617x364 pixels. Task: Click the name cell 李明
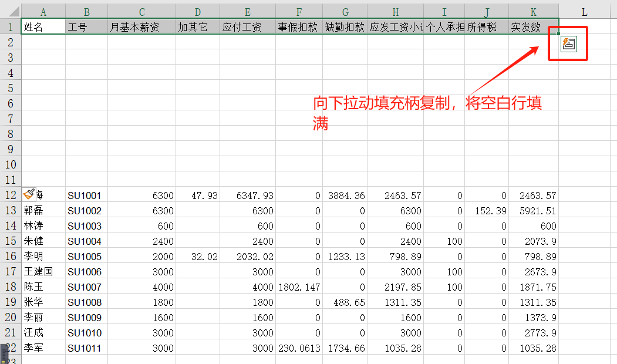pyautogui.click(x=43, y=256)
